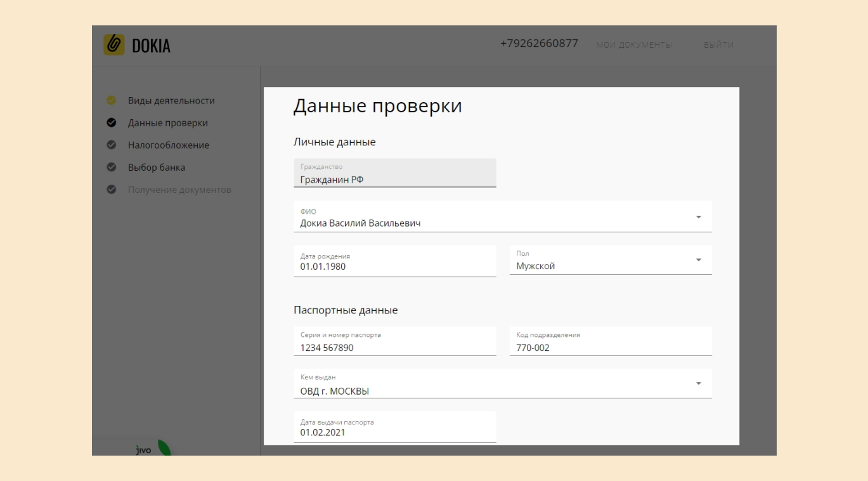Click the checkmark icon beside Виды деятельности

click(111, 100)
